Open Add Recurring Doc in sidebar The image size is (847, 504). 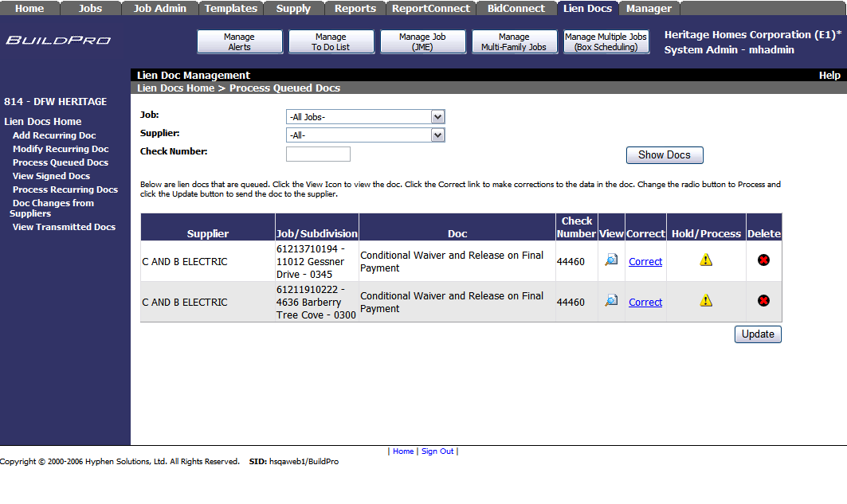[54, 135]
